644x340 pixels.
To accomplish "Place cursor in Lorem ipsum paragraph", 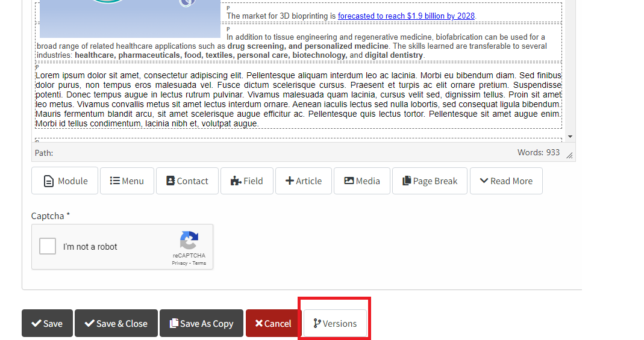I will (x=298, y=99).
